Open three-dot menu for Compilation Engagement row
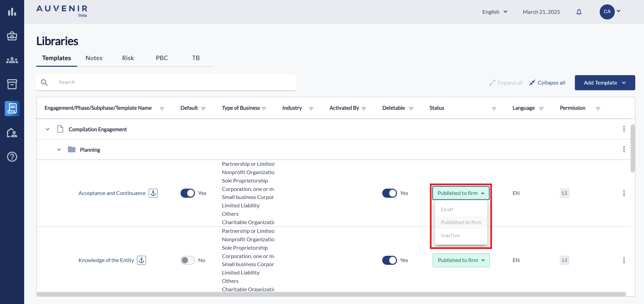This screenshot has width=644, height=304. click(624, 129)
